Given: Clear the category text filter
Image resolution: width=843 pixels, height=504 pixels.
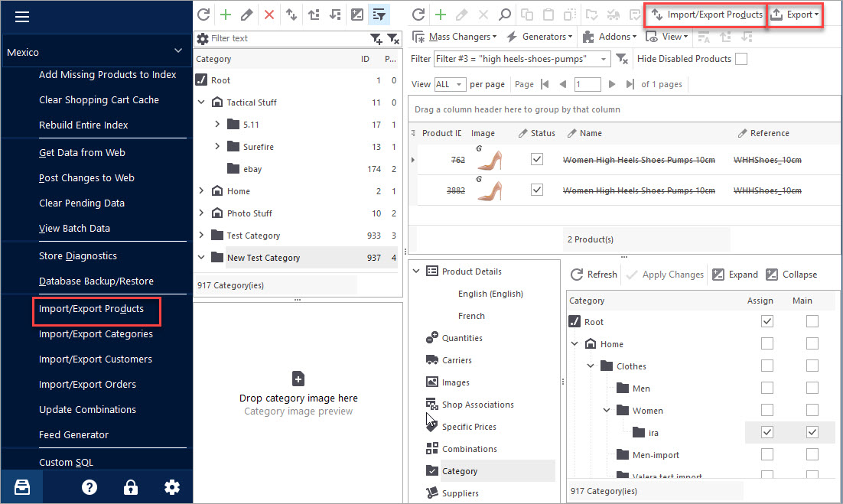Looking at the screenshot, I should pyautogui.click(x=393, y=39).
